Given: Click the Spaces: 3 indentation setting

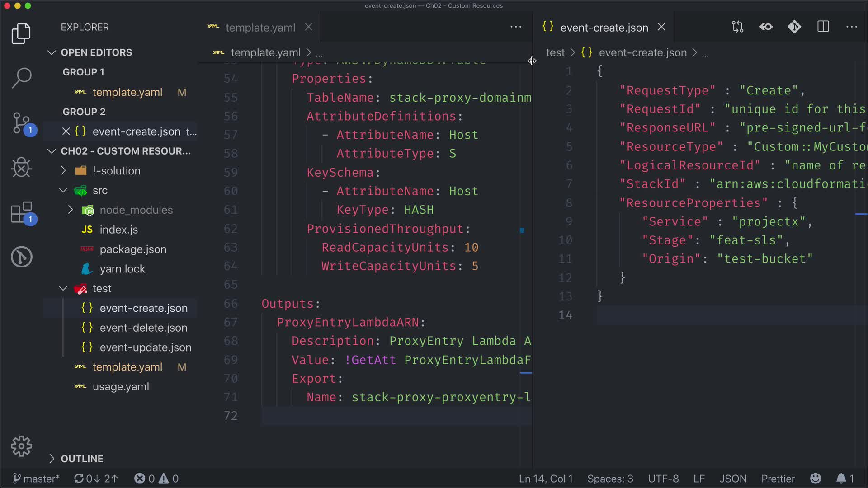Looking at the screenshot, I should [610, 479].
